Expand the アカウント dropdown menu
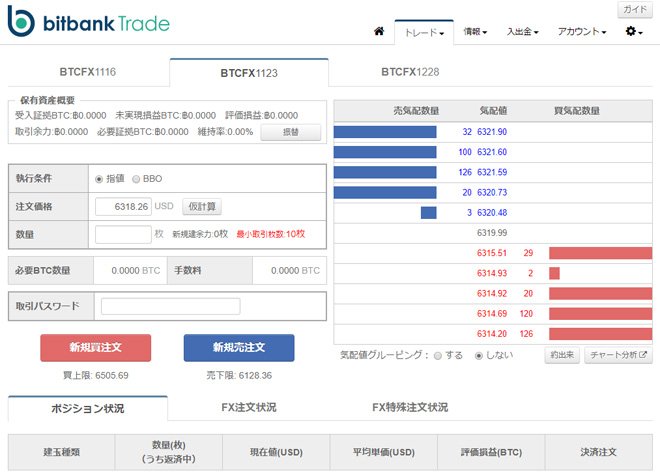The height and width of the screenshot is (475, 660). 582,32
